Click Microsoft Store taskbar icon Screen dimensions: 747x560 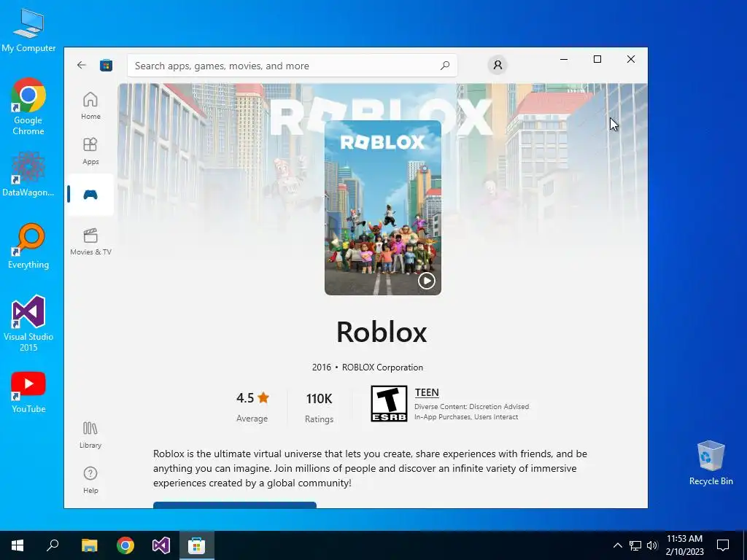(x=196, y=545)
